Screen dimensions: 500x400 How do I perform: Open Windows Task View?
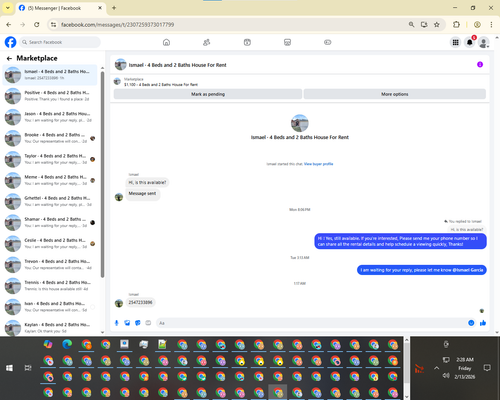pyautogui.click(x=28, y=368)
